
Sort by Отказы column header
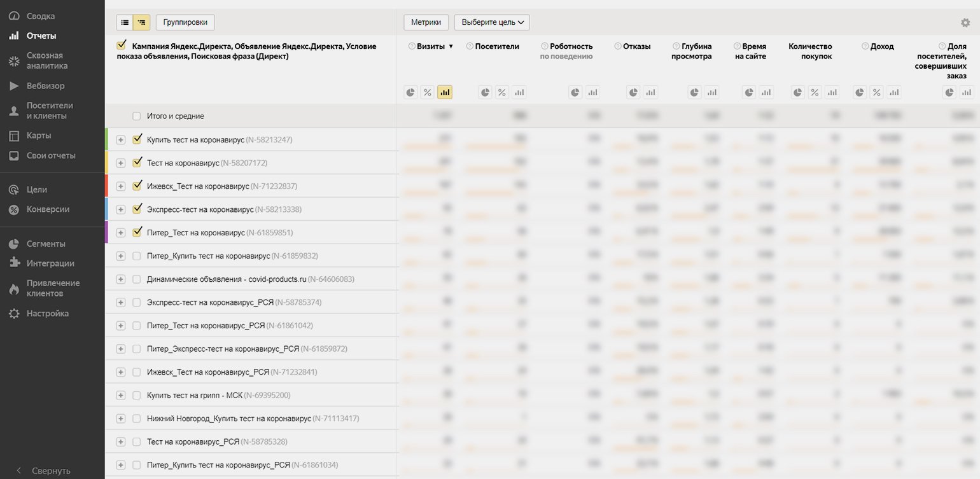pos(636,46)
